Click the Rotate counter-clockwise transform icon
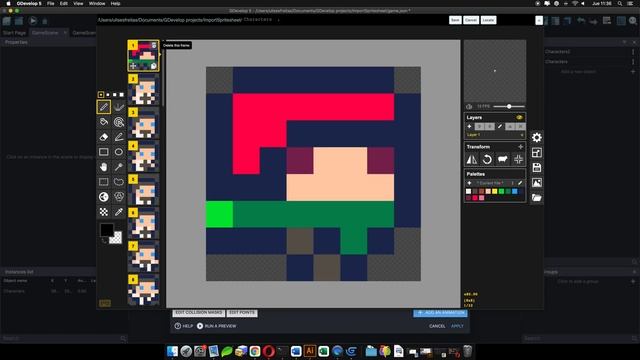Screen dimensions: 640x360 pos(487,160)
